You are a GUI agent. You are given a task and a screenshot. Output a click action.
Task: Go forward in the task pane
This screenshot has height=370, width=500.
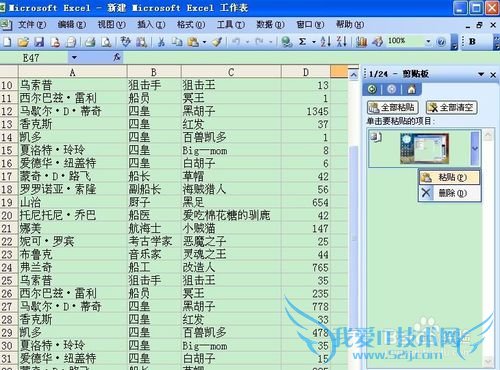pos(392,89)
